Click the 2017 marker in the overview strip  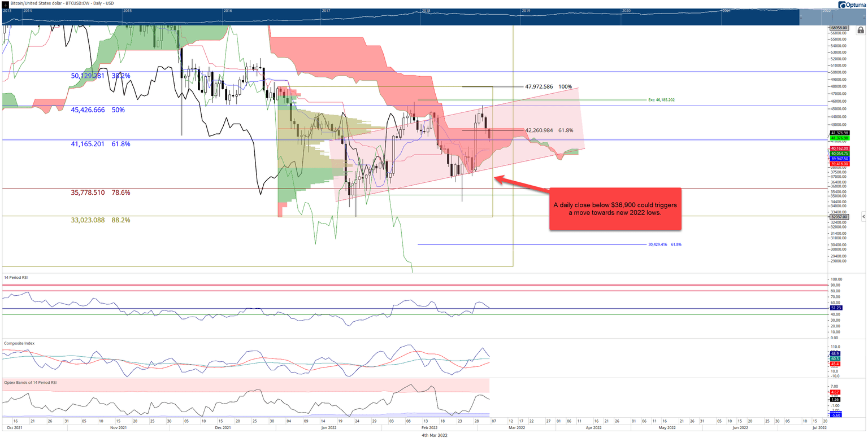[327, 11]
